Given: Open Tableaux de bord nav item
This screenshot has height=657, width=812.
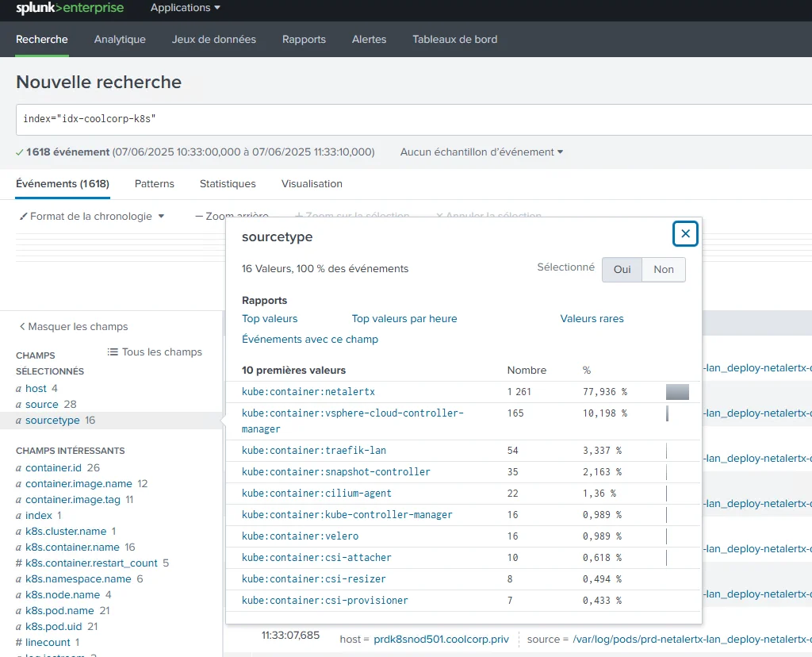Looking at the screenshot, I should [454, 40].
